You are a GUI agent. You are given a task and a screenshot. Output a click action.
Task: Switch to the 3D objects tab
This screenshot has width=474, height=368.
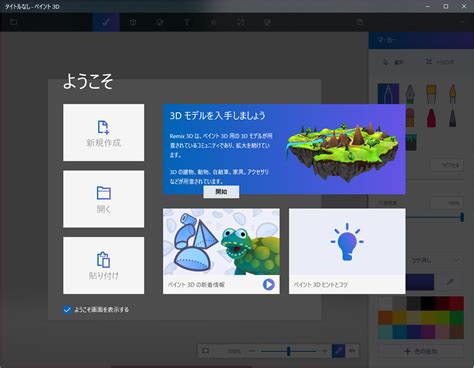[x=133, y=22]
